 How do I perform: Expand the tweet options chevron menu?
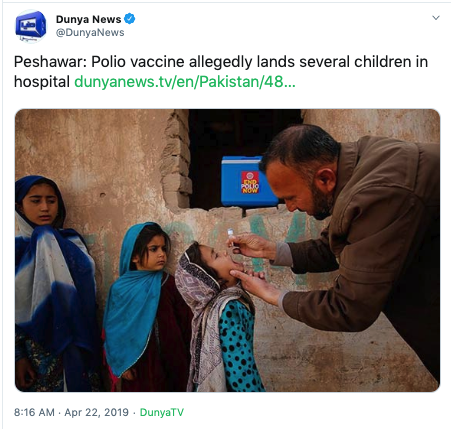[436, 18]
